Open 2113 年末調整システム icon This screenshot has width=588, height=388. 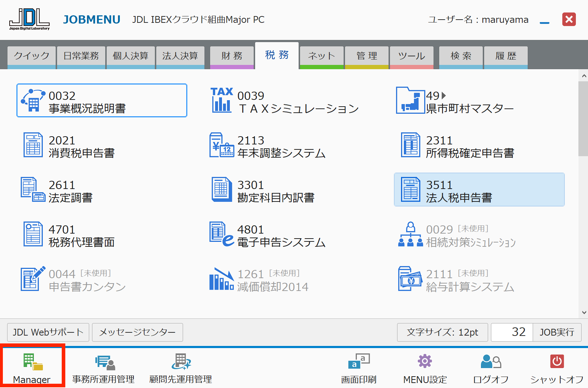point(222,145)
